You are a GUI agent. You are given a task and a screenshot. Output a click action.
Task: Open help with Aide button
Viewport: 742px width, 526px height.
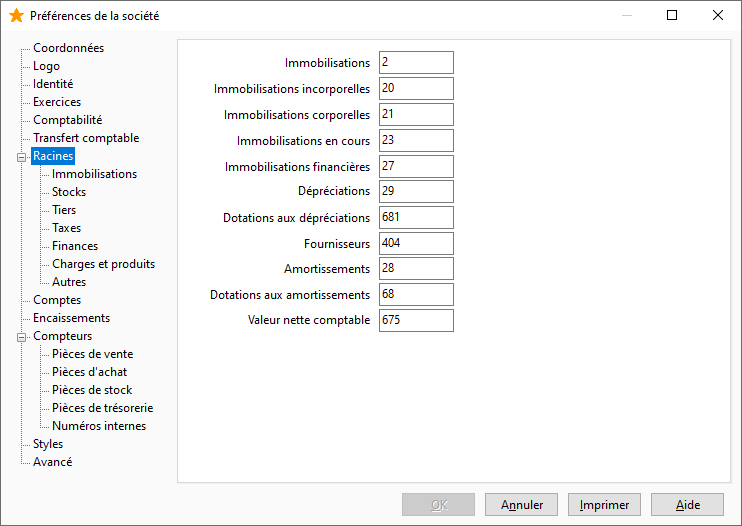tap(688, 505)
